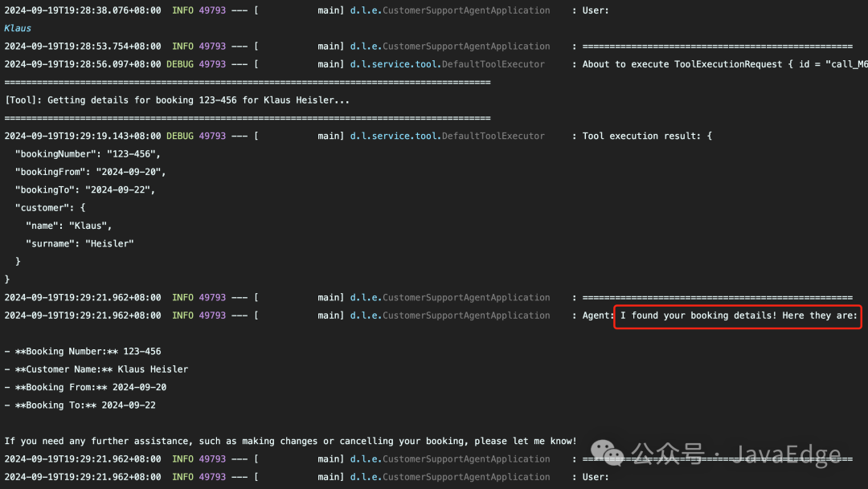This screenshot has height=489, width=868.
Task: Click DEBUG level on the 19:28:56.097 line
Action: (x=180, y=64)
